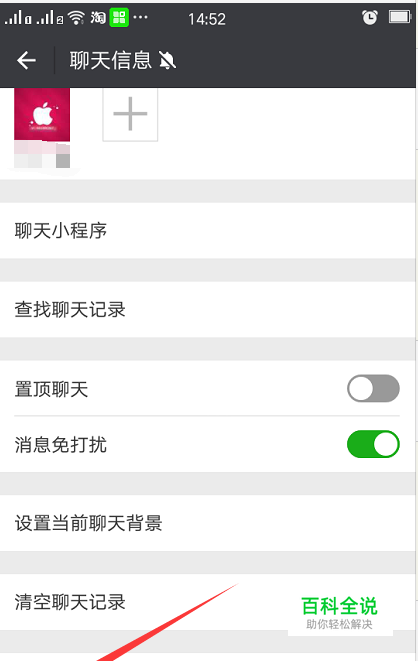Tap the three-dots notification overflow icon

pos(140,17)
